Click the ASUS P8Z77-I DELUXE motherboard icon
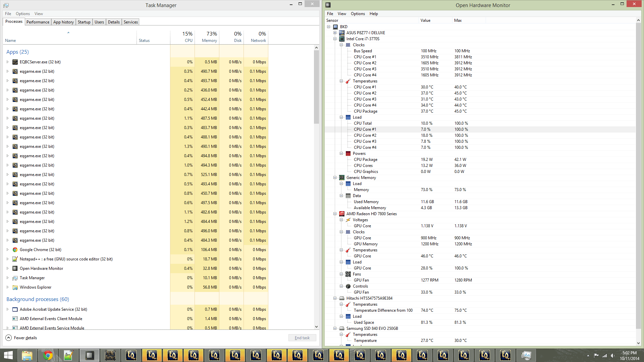Viewport: 644px width, 362px height. pos(342,33)
